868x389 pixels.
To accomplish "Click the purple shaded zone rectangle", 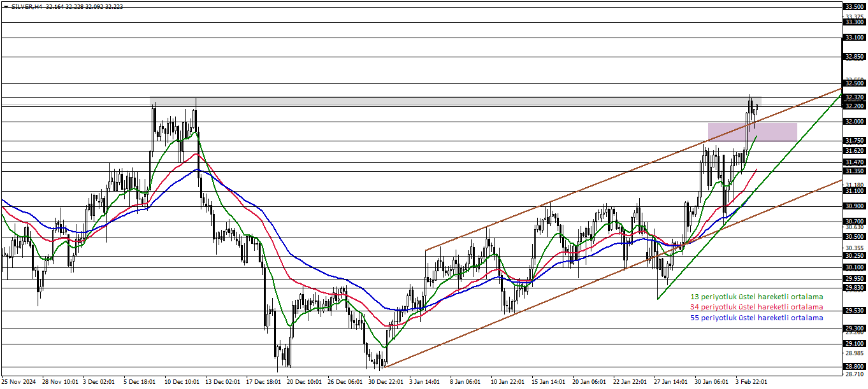I will click(x=753, y=132).
